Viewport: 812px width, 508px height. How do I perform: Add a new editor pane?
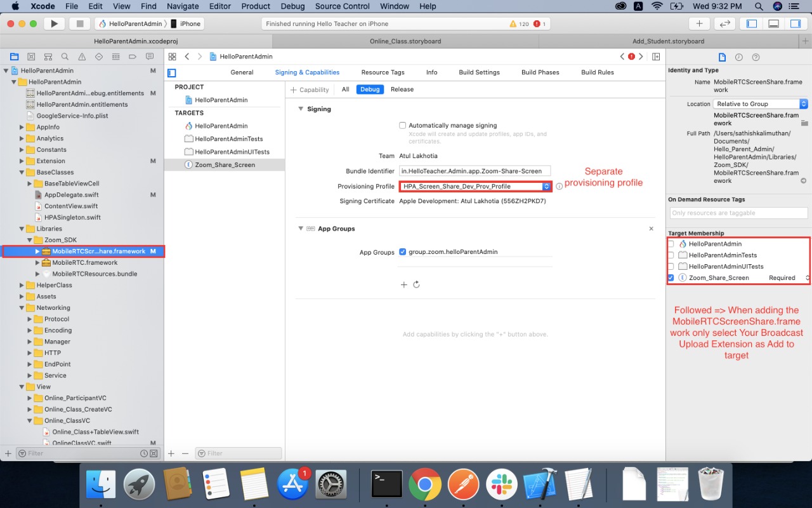click(x=656, y=57)
